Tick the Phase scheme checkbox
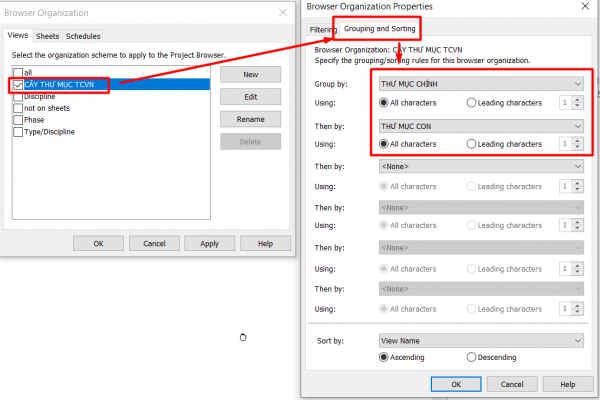The width and height of the screenshot is (600, 400). coord(17,120)
